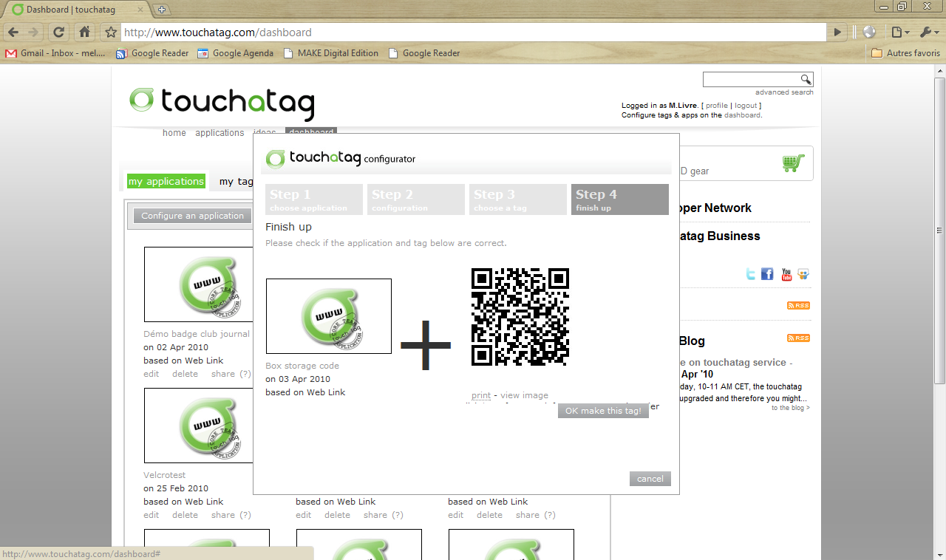
Task: Click the search magnifier icon
Action: 806,80
